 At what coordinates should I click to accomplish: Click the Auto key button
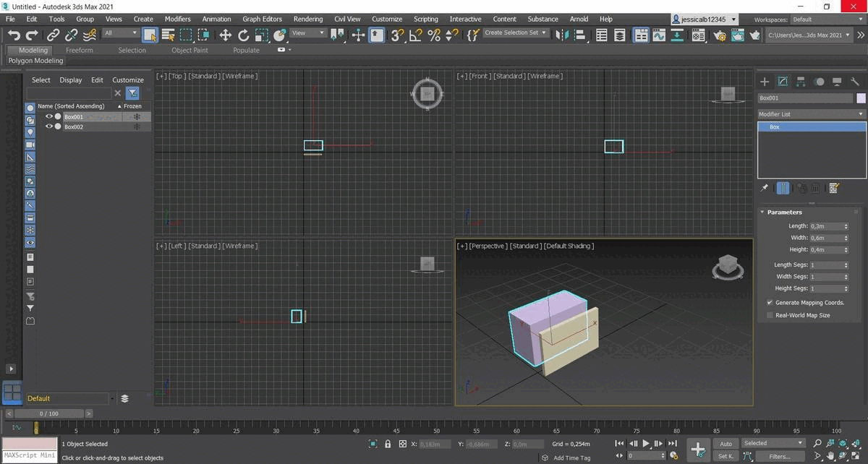coord(726,444)
